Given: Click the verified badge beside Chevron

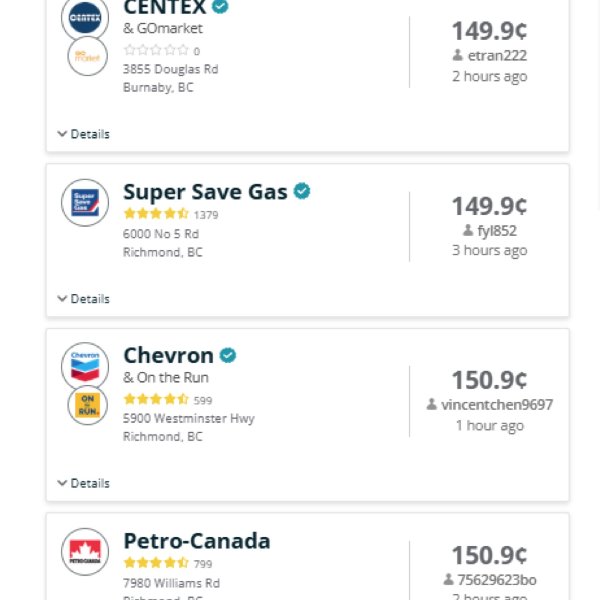Looking at the screenshot, I should (228, 355).
